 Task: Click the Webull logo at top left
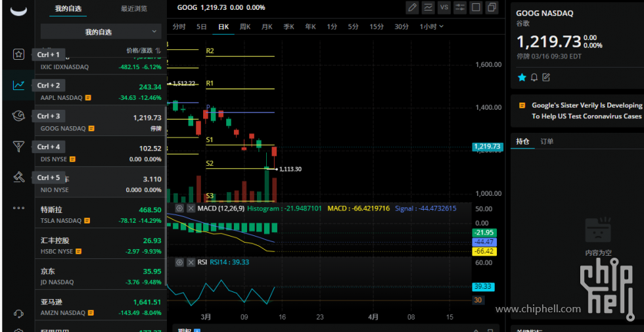pos(18,11)
